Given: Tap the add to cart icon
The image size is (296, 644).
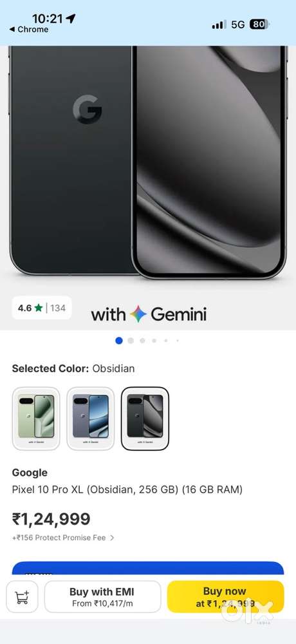Looking at the screenshot, I should pos(22,597).
